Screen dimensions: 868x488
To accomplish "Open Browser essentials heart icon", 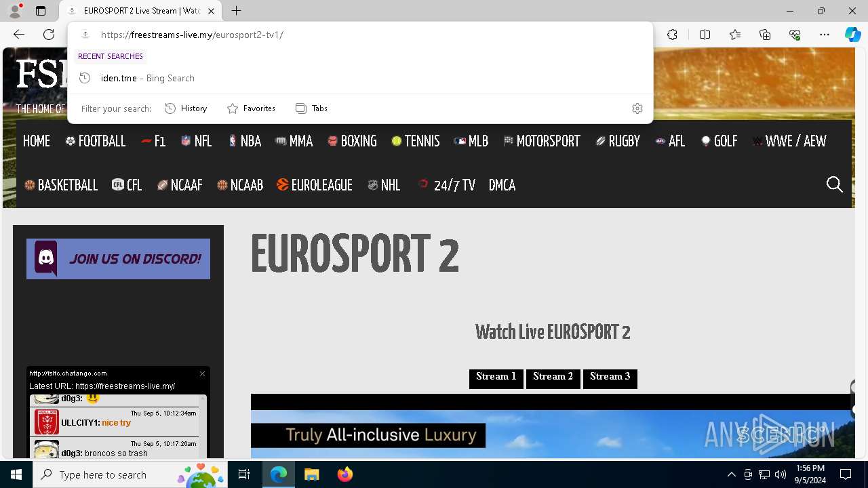I will click(795, 35).
